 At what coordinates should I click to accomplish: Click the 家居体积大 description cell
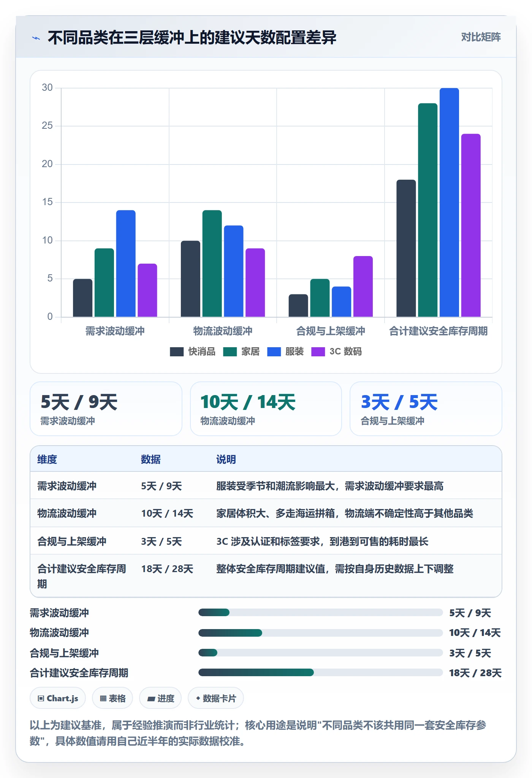(x=345, y=513)
